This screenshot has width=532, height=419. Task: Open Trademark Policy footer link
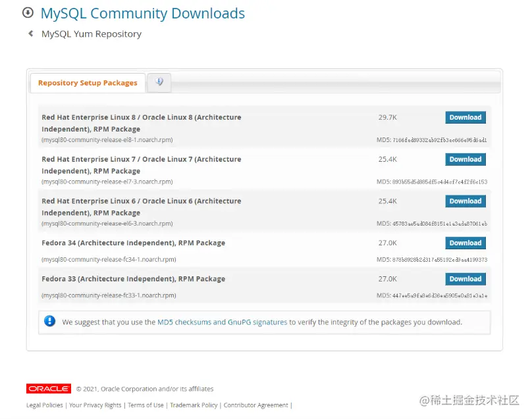194,405
